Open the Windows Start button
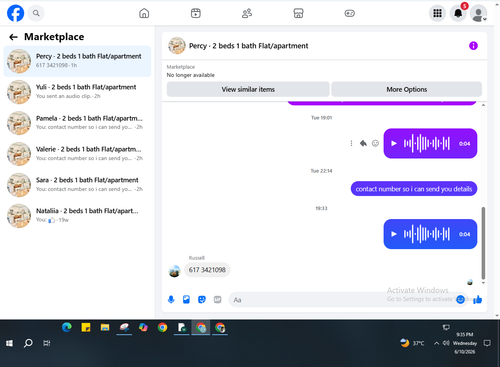500x367 pixels. 9,343
